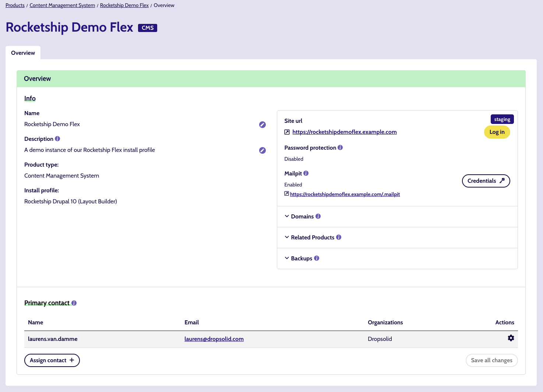Click the CMS badge beside the title

148,28
